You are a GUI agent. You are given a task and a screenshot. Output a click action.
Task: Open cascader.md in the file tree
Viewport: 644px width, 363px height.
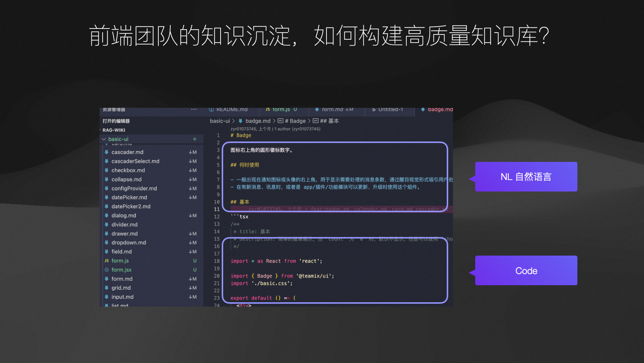click(x=127, y=152)
